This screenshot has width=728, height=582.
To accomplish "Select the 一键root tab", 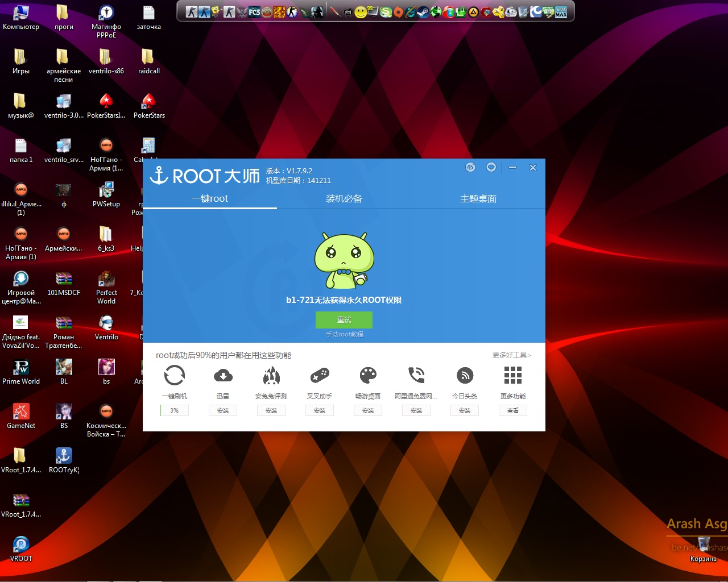I will 210,199.
